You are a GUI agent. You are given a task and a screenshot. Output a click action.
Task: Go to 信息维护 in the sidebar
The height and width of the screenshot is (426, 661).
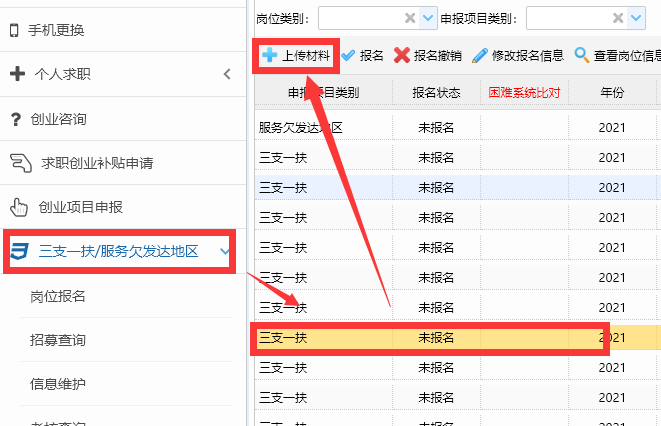57,383
